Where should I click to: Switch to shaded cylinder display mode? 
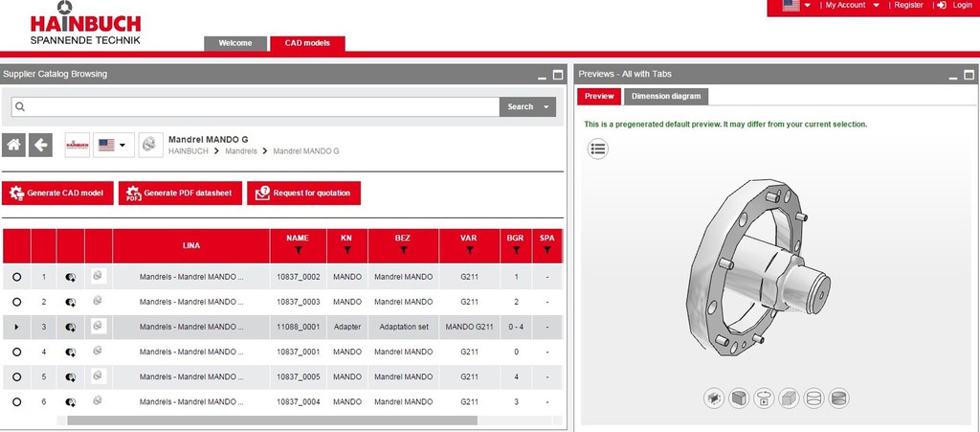click(838, 398)
